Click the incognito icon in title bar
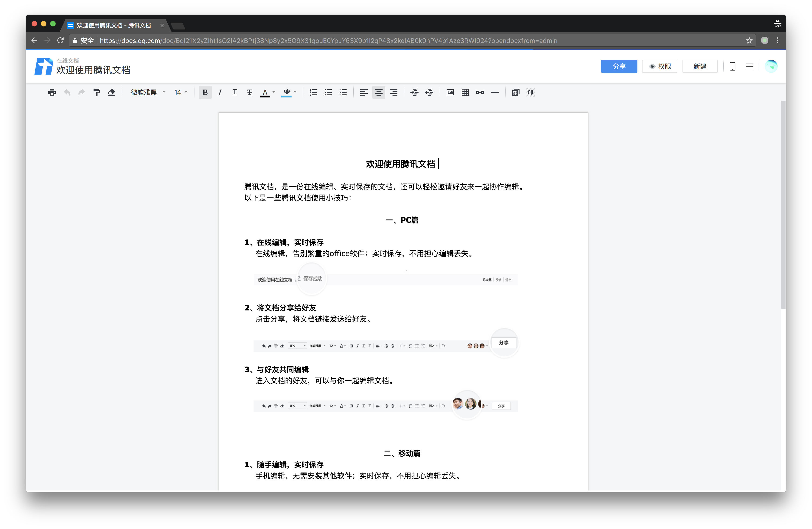 (x=778, y=24)
